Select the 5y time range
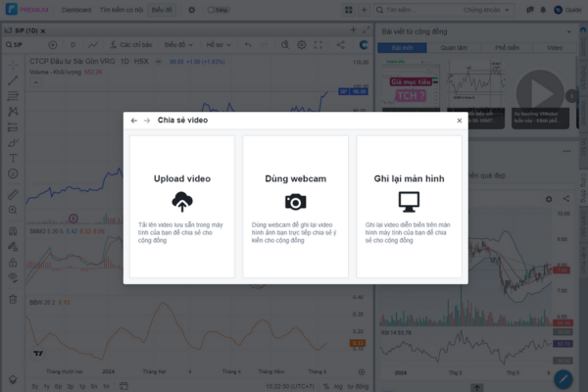 click(35, 386)
